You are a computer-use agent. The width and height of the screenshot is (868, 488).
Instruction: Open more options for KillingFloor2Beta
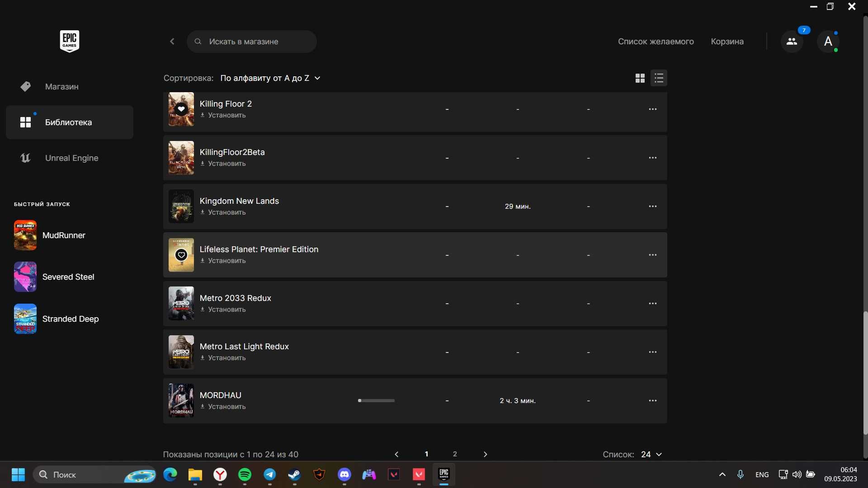(x=653, y=158)
